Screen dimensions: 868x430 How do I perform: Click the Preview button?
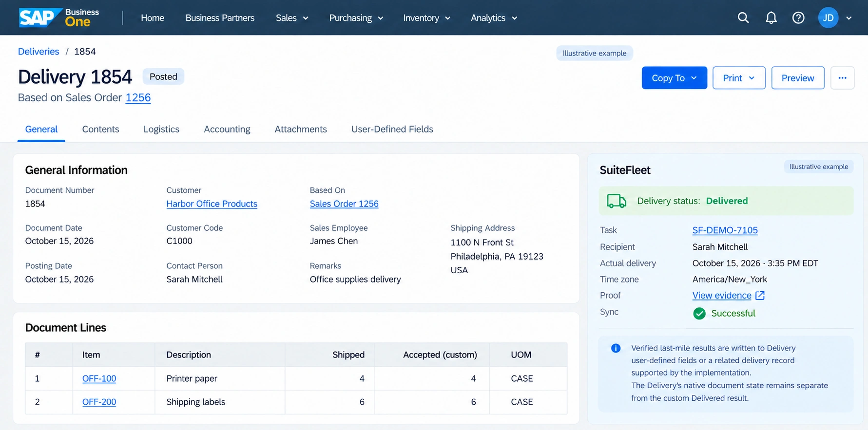(x=798, y=78)
